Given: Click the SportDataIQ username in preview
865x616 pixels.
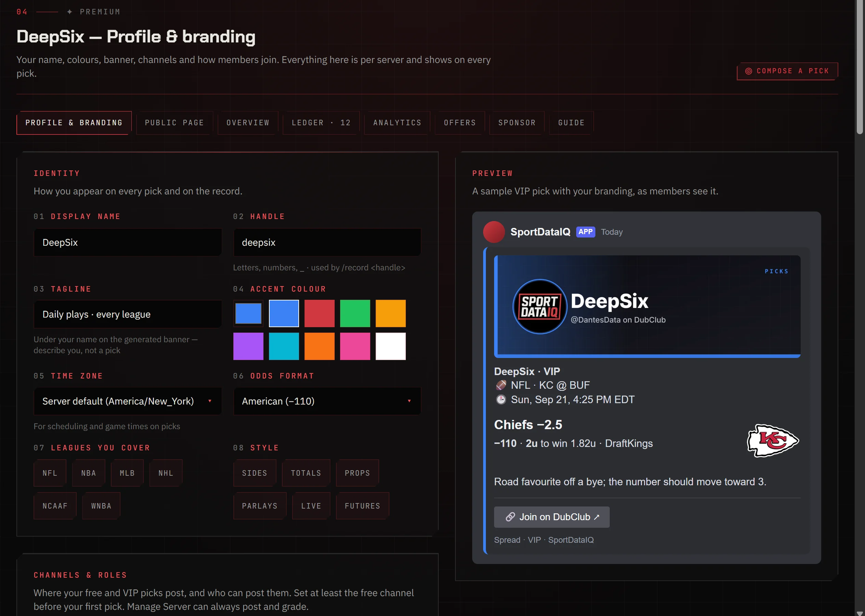Looking at the screenshot, I should pyautogui.click(x=540, y=232).
